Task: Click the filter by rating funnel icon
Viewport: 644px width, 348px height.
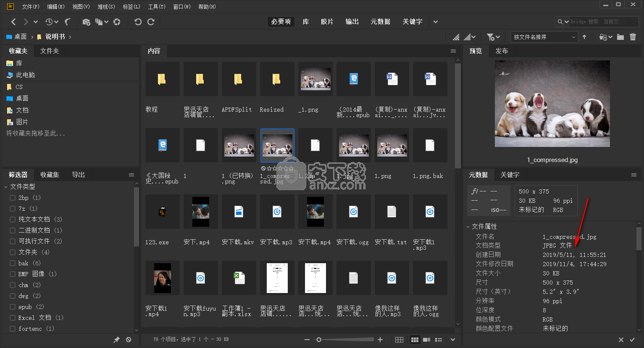Action: click(490, 37)
